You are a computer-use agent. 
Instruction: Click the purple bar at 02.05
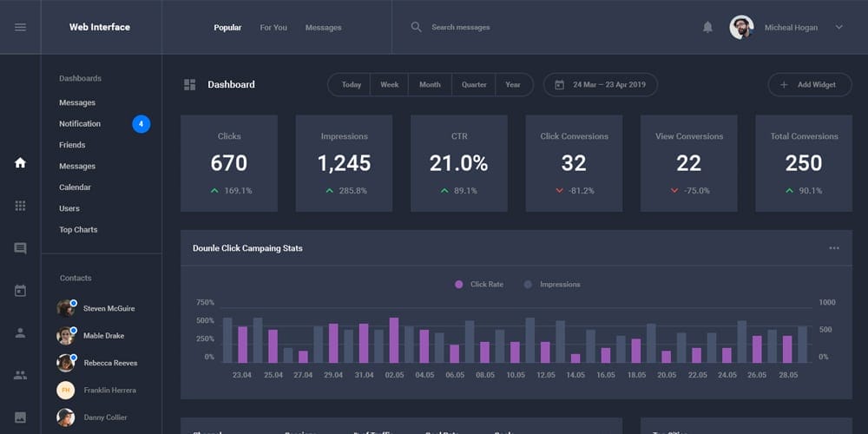coord(394,340)
